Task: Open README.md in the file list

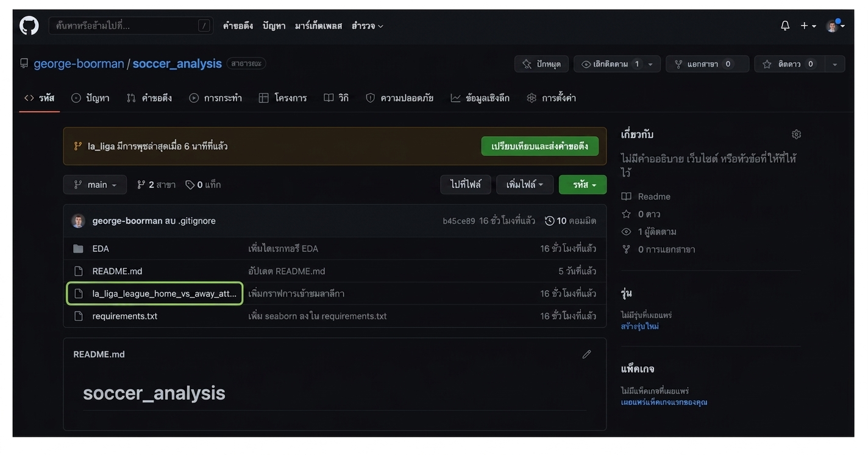Action: point(117,271)
